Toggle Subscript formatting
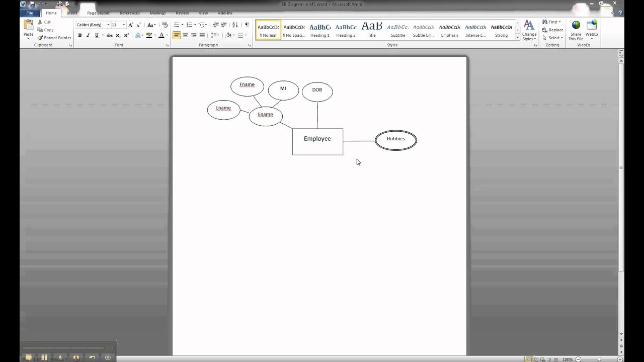The image size is (644, 362). [118, 35]
